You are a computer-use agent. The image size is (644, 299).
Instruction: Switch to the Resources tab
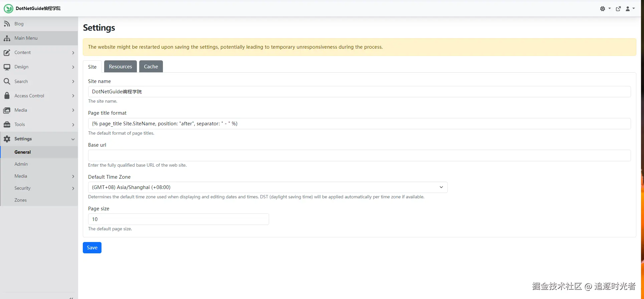click(x=120, y=67)
